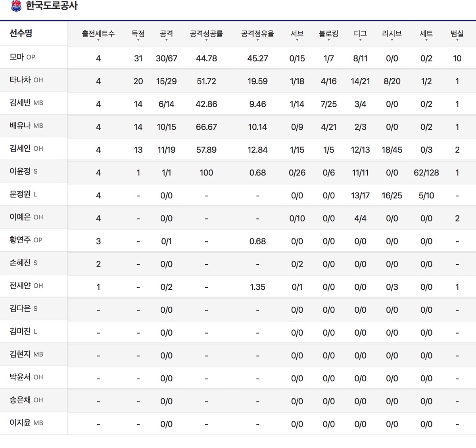Open setter 이윤정 player row
The image size is (476, 448).
pyautogui.click(x=20, y=171)
